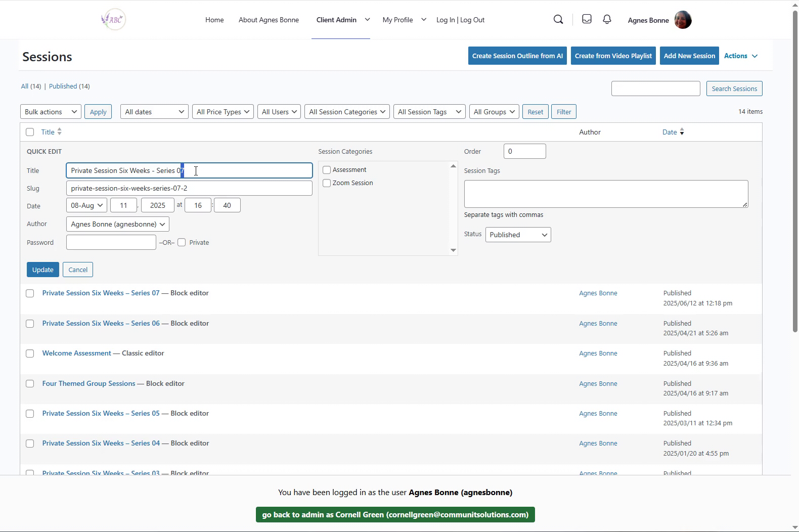Open the search magnifier icon
The width and height of the screenshot is (799, 532).
pyautogui.click(x=558, y=20)
